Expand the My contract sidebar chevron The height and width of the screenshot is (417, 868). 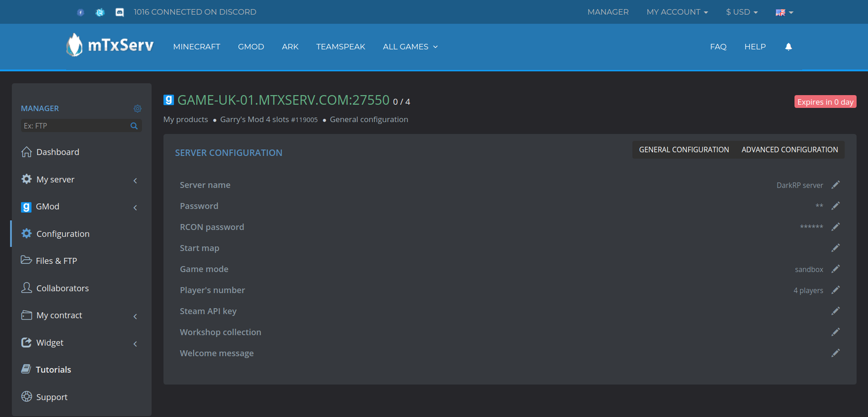tap(135, 316)
